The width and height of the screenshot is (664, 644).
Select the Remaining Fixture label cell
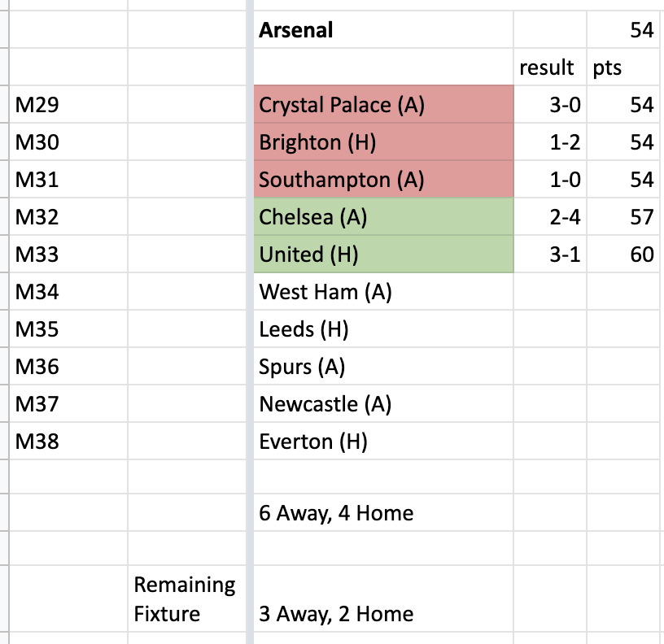coord(187,598)
